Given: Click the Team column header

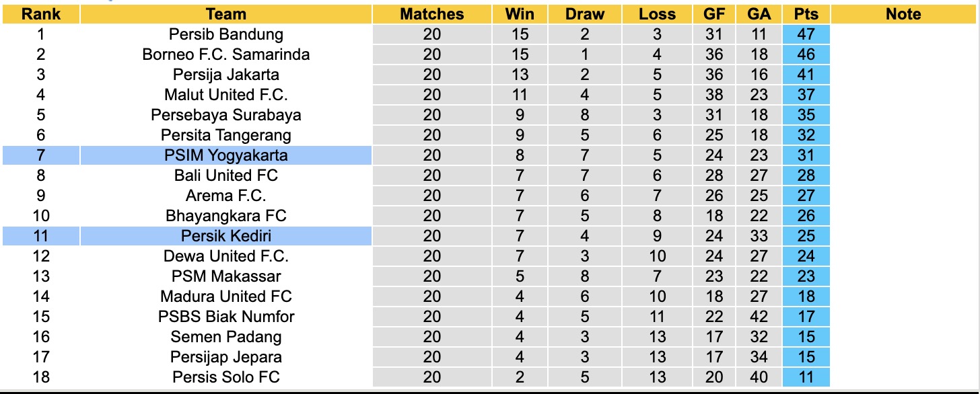Looking at the screenshot, I should pos(226,14).
